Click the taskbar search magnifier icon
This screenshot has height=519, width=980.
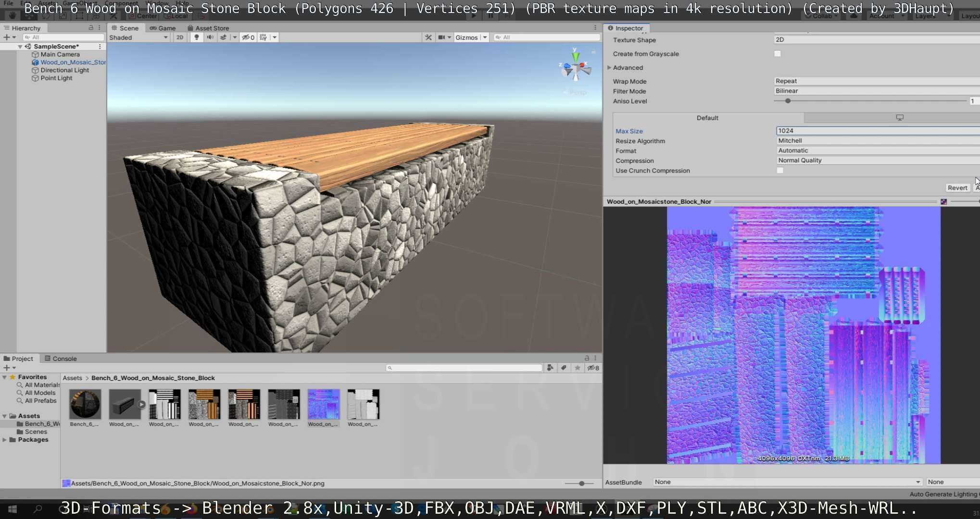coord(38,509)
